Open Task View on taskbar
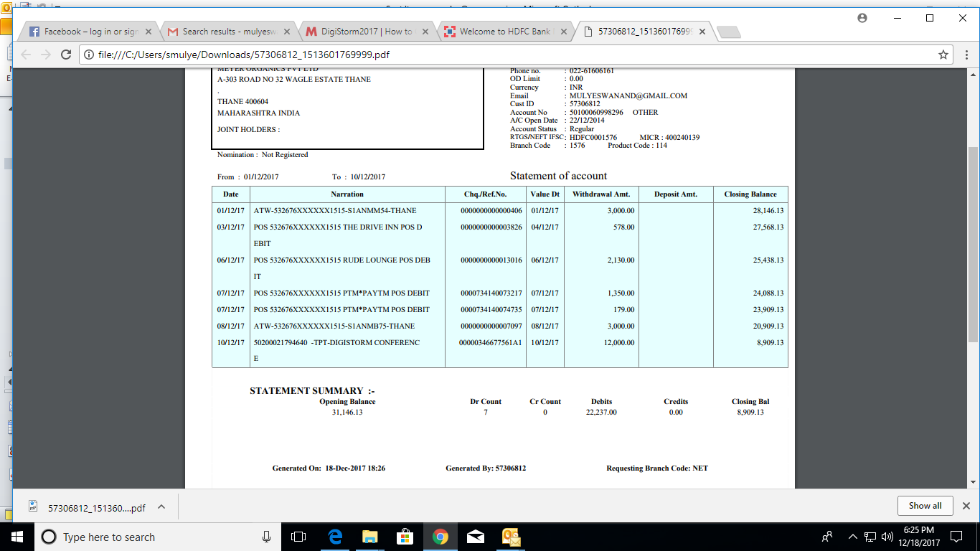The height and width of the screenshot is (551, 980). (x=298, y=537)
